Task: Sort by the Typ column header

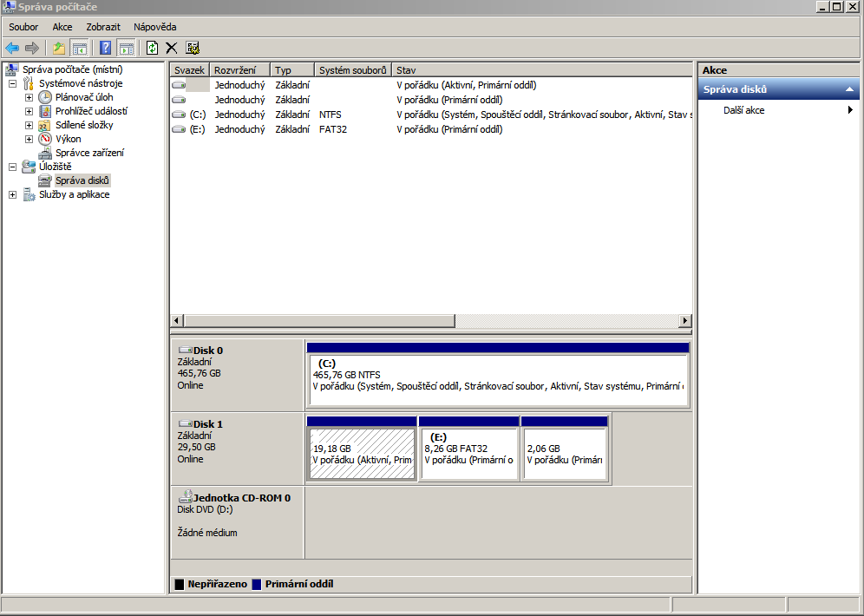Action: point(292,70)
